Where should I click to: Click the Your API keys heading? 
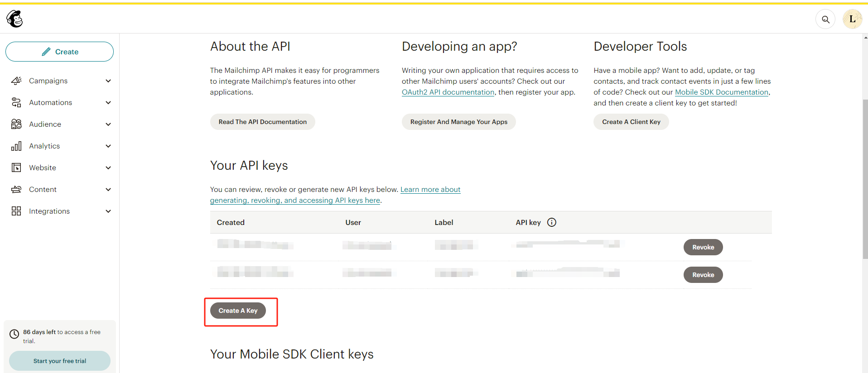(249, 166)
